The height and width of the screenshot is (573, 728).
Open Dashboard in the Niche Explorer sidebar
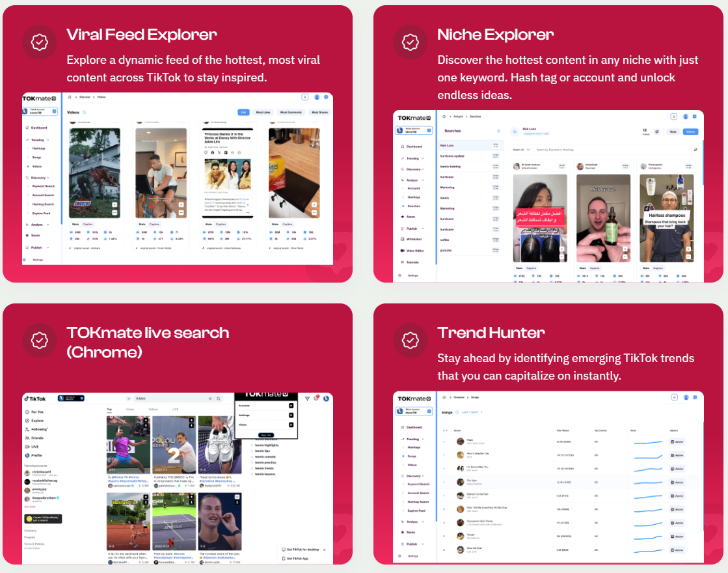point(414,147)
